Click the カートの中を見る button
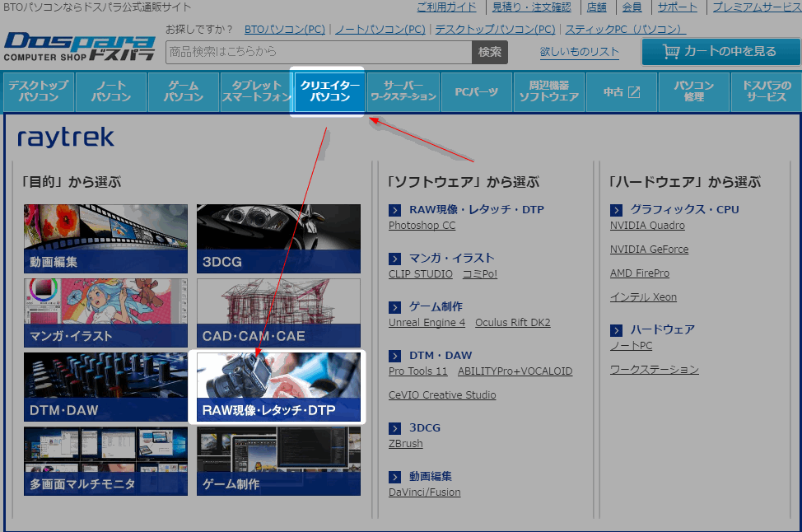This screenshot has width=802, height=532. pos(720,52)
